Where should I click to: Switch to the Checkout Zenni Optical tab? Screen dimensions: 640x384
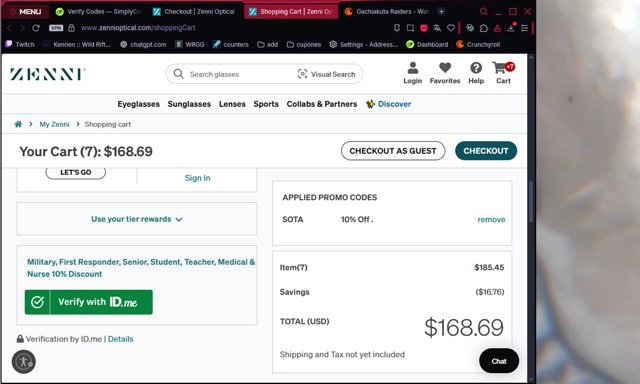point(194,11)
